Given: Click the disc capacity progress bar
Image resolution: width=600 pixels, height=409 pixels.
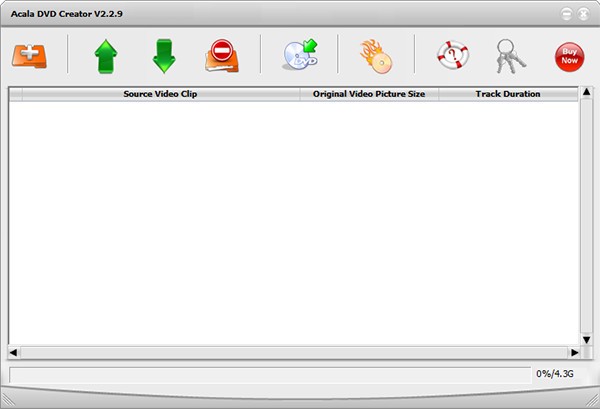Looking at the screenshot, I should [270, 375].
